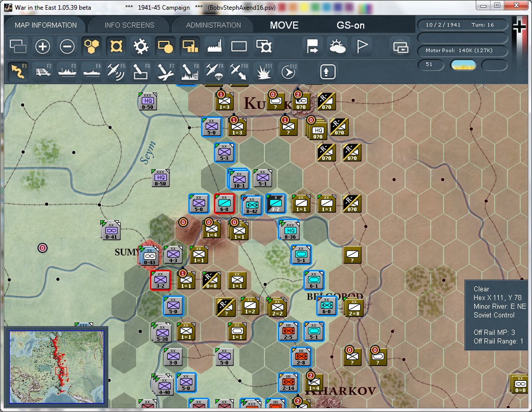Click the Off Rail MP: 3 text
This screenshot has width=532, height=412.
point(494,332)
